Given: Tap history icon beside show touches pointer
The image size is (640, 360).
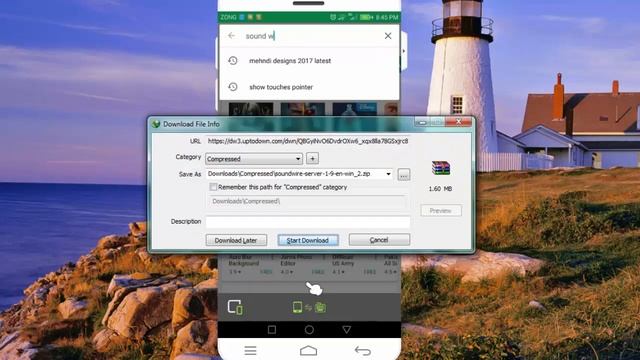Looking at the screenshot, I should [233, 87].
